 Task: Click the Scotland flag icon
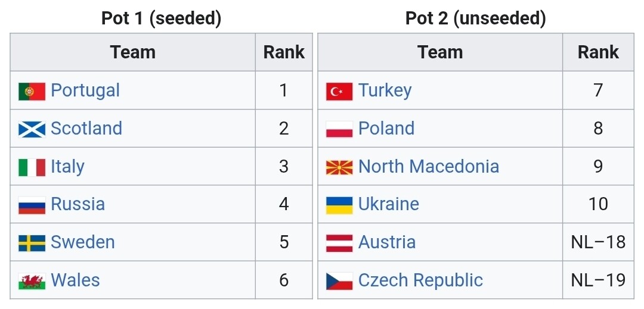[x=32, y=129]
